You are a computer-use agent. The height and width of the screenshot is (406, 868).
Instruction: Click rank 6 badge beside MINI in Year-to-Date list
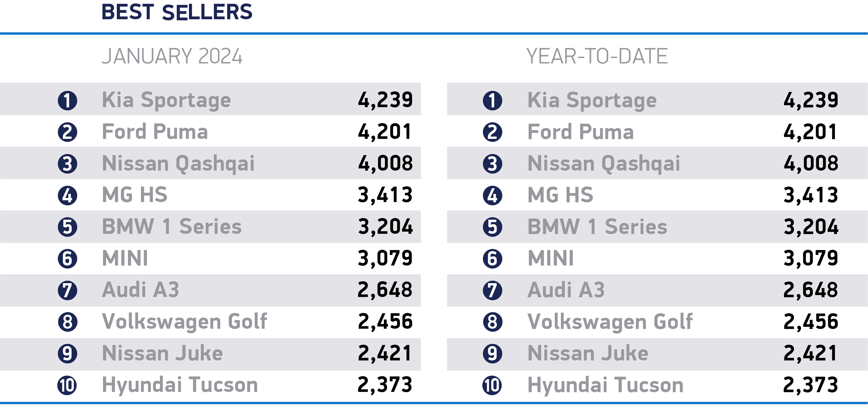pos(493,259)
